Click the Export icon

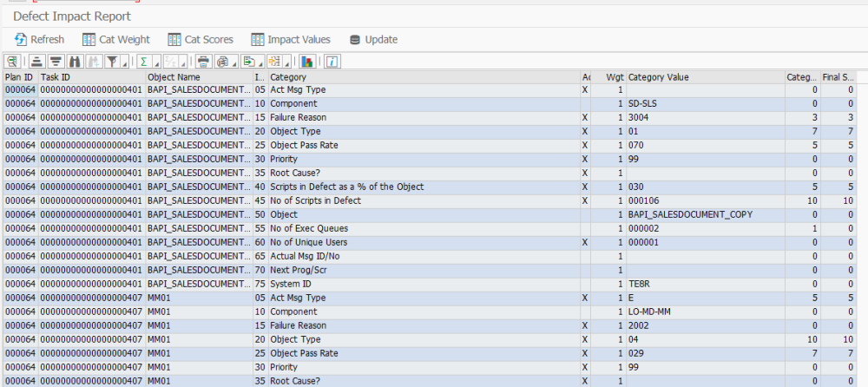click(249, 62)
